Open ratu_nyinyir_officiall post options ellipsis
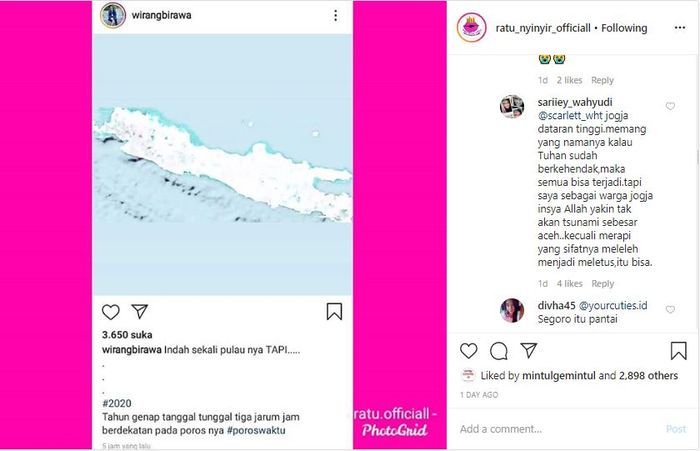 coord(679,28)
